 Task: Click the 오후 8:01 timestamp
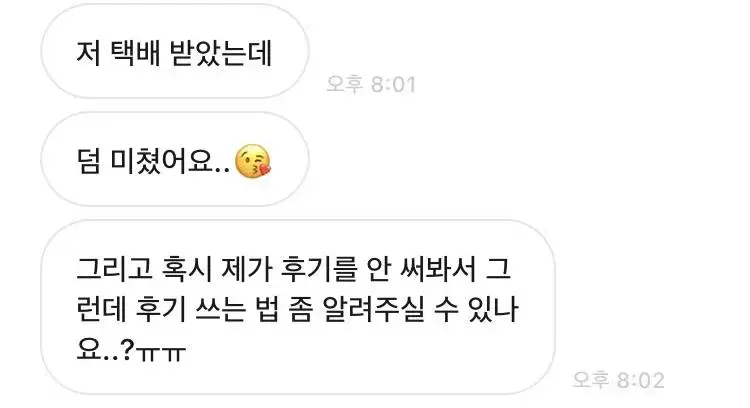[371, 84]
